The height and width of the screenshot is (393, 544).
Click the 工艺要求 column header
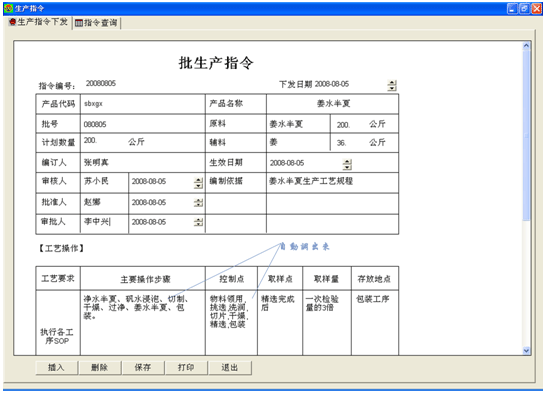click(58, 279)
